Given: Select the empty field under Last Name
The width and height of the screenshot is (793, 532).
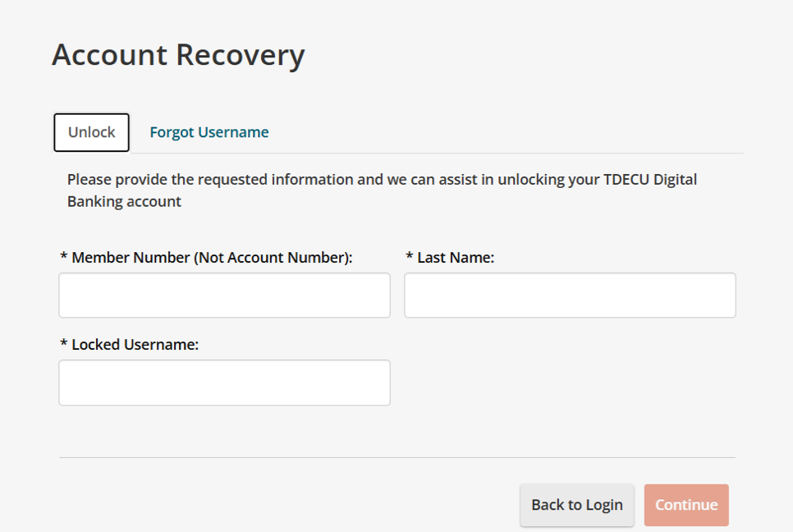Looking at the screenshot, I should [570, 296].
